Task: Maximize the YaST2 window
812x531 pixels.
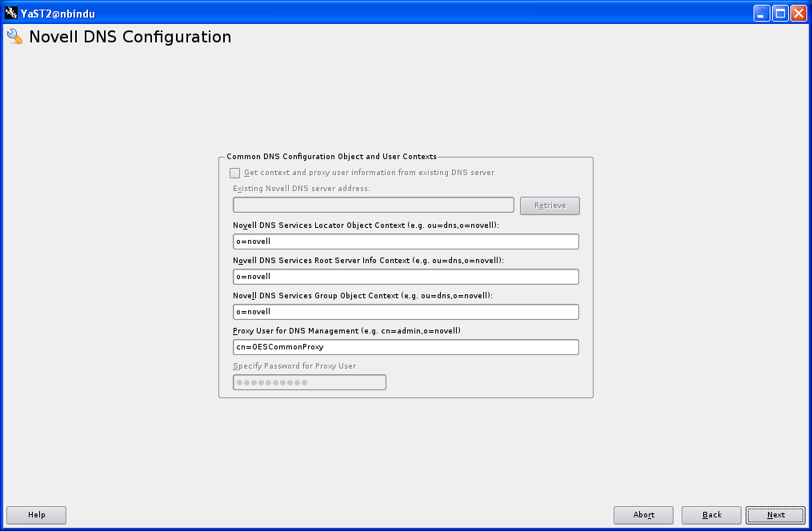Action: tap(781, 13)
